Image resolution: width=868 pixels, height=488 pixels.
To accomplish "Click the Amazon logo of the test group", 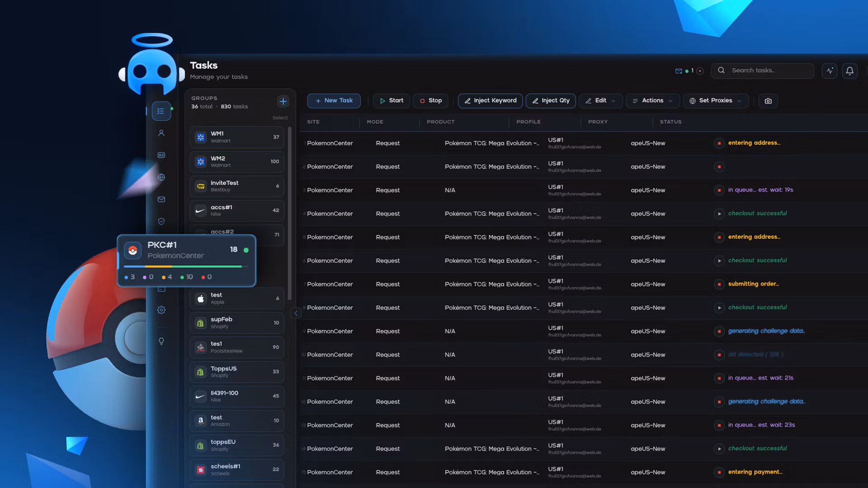I will tap(201, 420).
